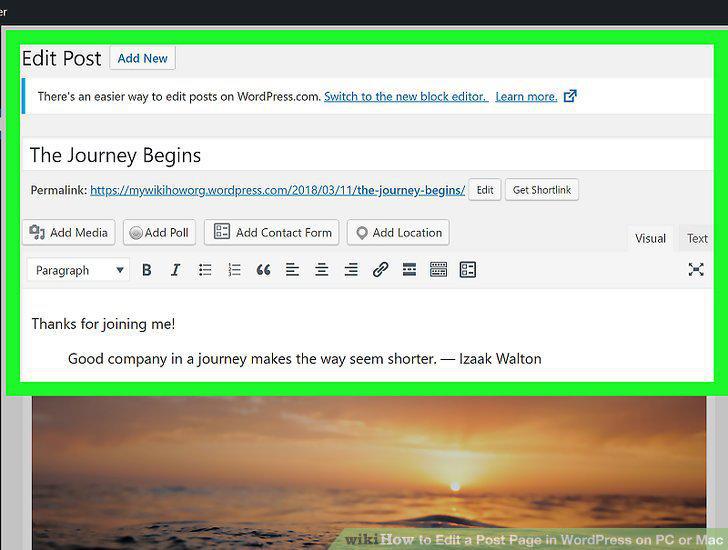Align text left
The height and width of the screenshot is (550, 728).
click(x=292, y=270)
